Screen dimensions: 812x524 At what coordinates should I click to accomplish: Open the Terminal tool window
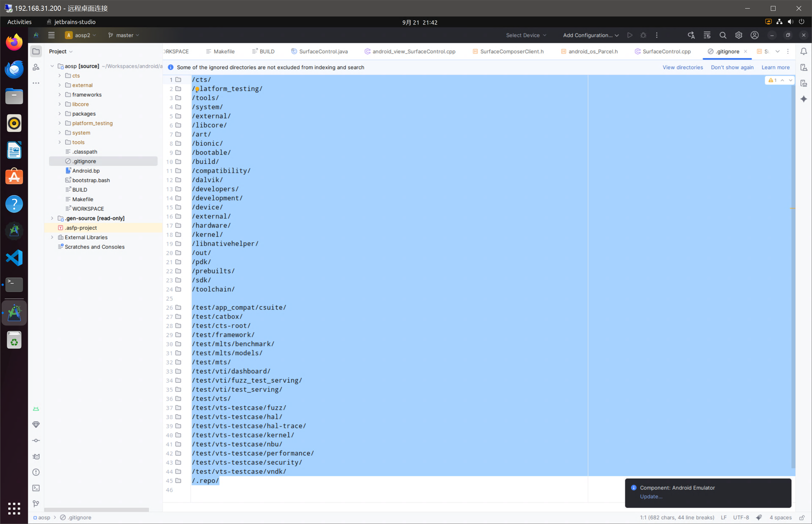[36, 488]
